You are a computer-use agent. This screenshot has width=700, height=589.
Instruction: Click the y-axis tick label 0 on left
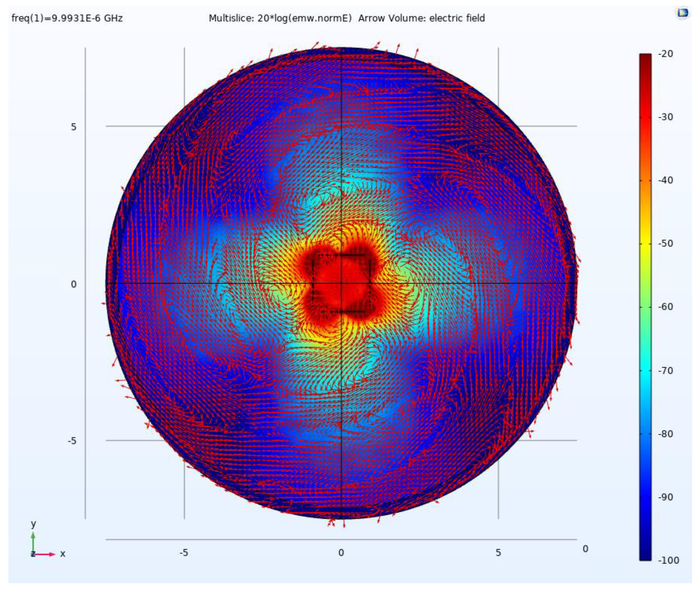click(x=74, y=284)
